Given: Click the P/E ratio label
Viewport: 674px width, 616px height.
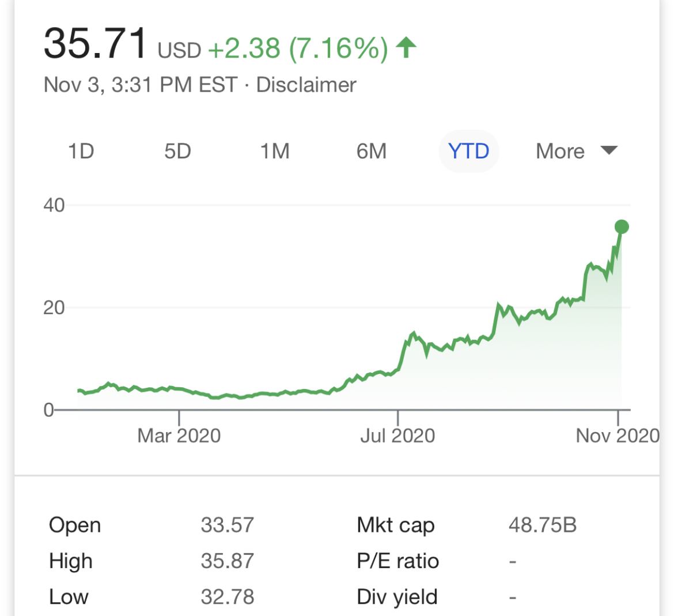Looking at the screenshot, I should pos(398,561).
